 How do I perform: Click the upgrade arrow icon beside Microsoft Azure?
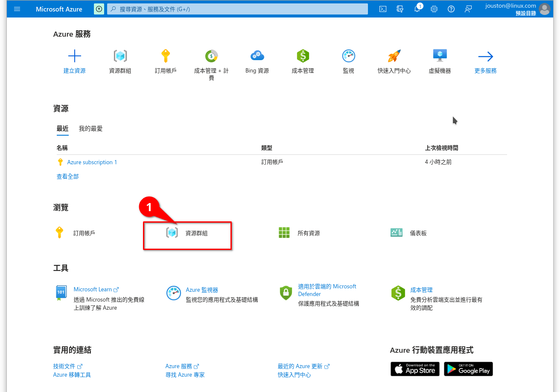[x=99, y=9]
